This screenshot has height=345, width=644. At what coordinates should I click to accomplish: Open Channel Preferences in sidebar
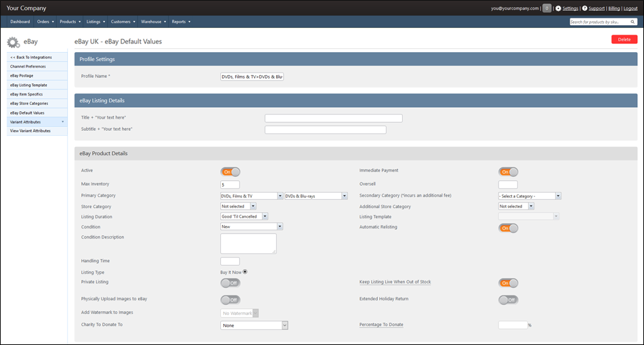(x=37, y=66)
